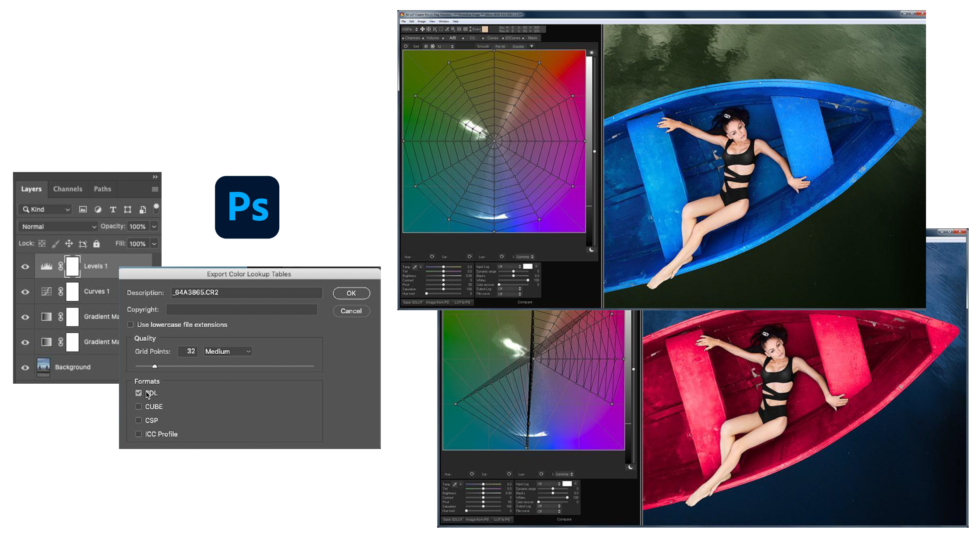This screenshot has width=980, height=537.
Task: Hide the Curves 1 layer
Action: [x=25, y=292]
